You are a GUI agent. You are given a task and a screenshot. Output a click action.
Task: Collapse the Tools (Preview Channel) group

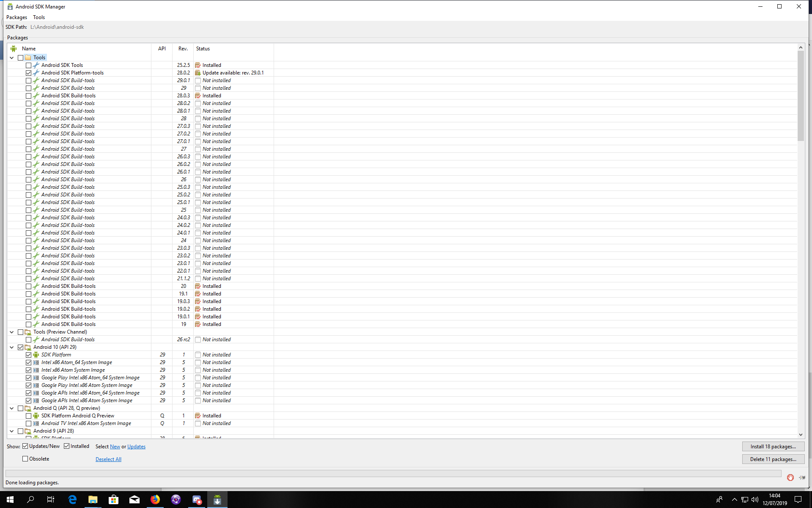[12, 332]
